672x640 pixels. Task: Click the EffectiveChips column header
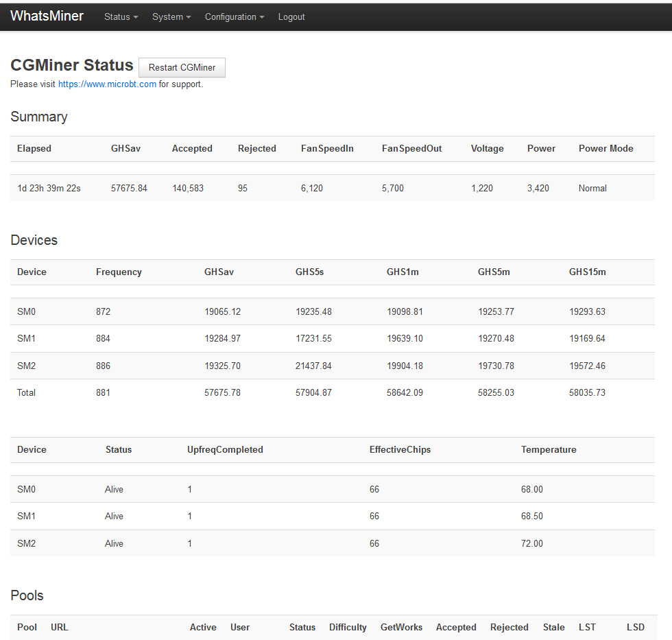coord(400,450)
